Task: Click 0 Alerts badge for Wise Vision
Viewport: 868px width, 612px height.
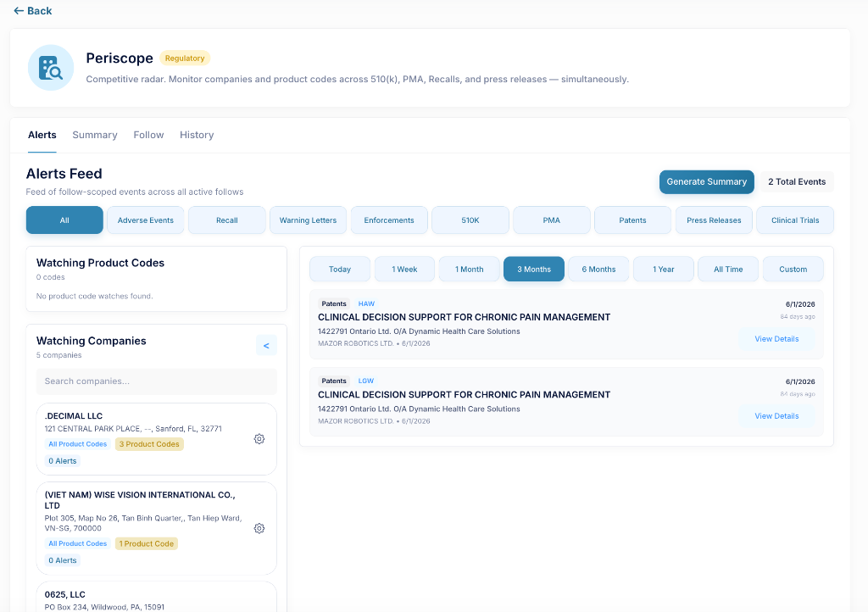Action: [x=63, y=560]
